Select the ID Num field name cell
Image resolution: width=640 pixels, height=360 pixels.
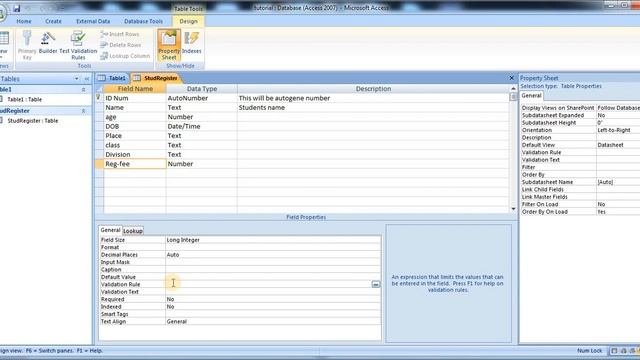click(x=135, y=98)
